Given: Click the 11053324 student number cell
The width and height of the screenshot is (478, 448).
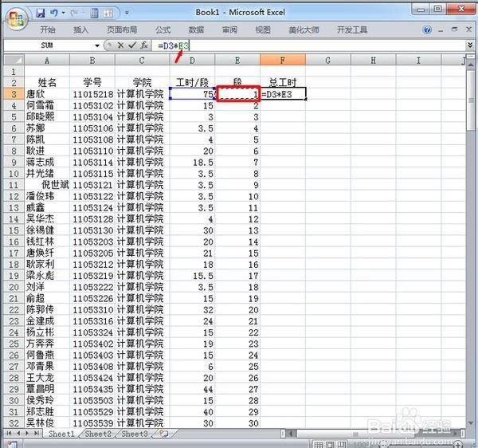Looking at the screenshot, I should 92,332.
